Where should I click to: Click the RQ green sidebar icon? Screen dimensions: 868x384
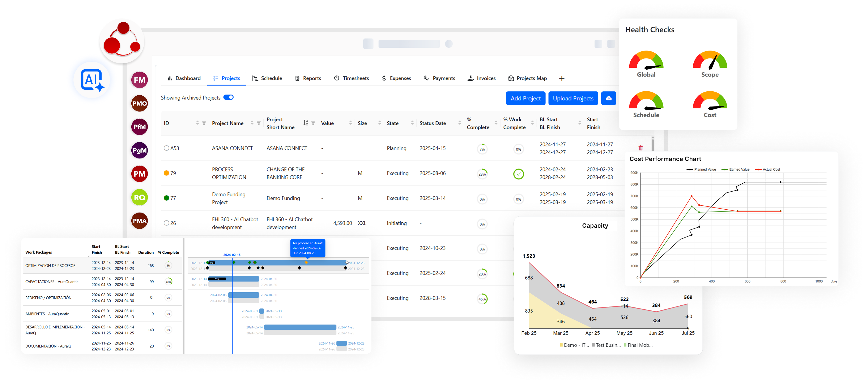point(140,197)
